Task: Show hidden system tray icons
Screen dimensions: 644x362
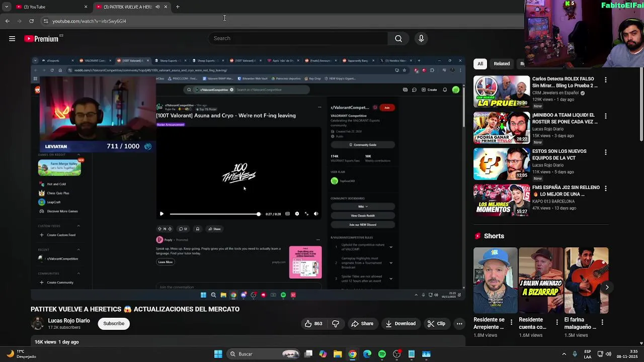Action: [563, 354]
